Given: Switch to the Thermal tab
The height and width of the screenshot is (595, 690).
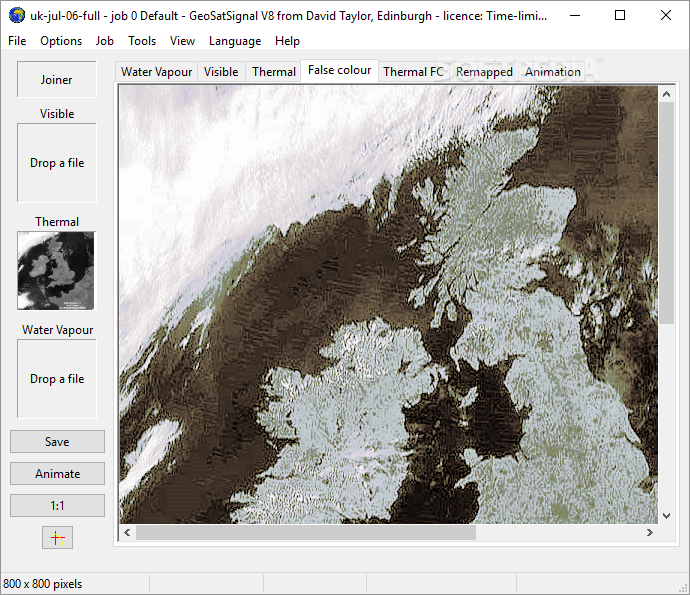Looking at the screenshot, I should click(x=274, y=72).
